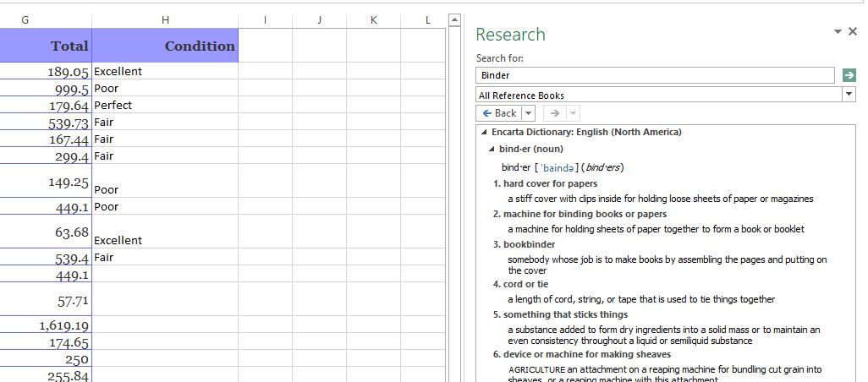Select the cell containing 167.44
The width and height of the screenshot is (868, 382).
46,139
